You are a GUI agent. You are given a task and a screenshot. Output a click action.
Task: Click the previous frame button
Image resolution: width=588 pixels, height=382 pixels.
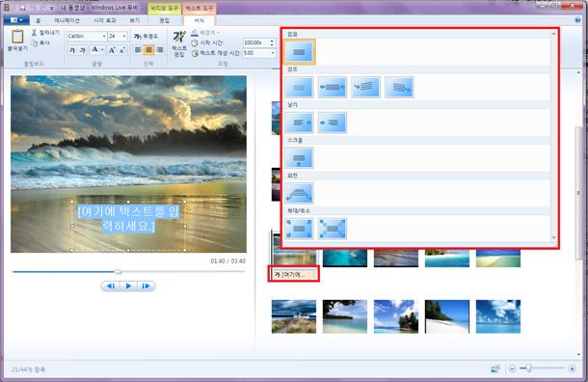point(111,286)
